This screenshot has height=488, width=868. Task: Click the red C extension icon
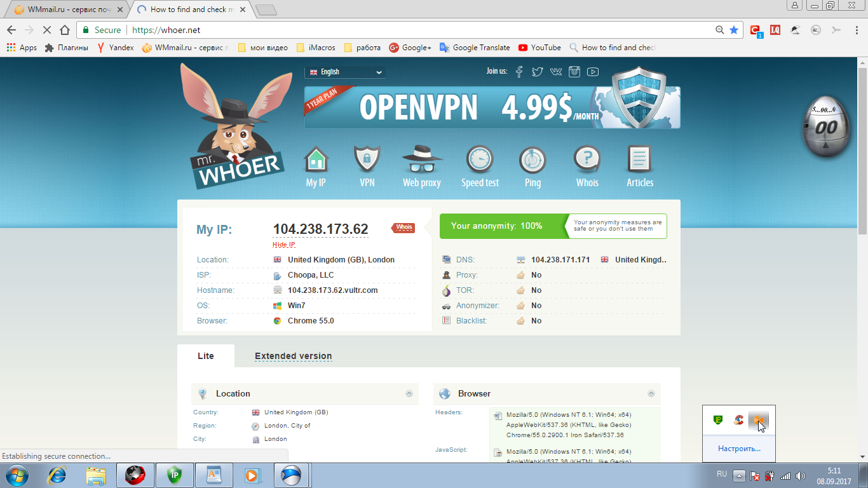(x=756, y=30)
